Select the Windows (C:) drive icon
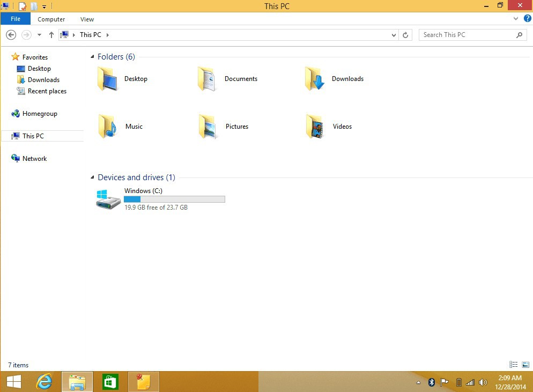This screenshot has height=392, width=533. [108, 199]
